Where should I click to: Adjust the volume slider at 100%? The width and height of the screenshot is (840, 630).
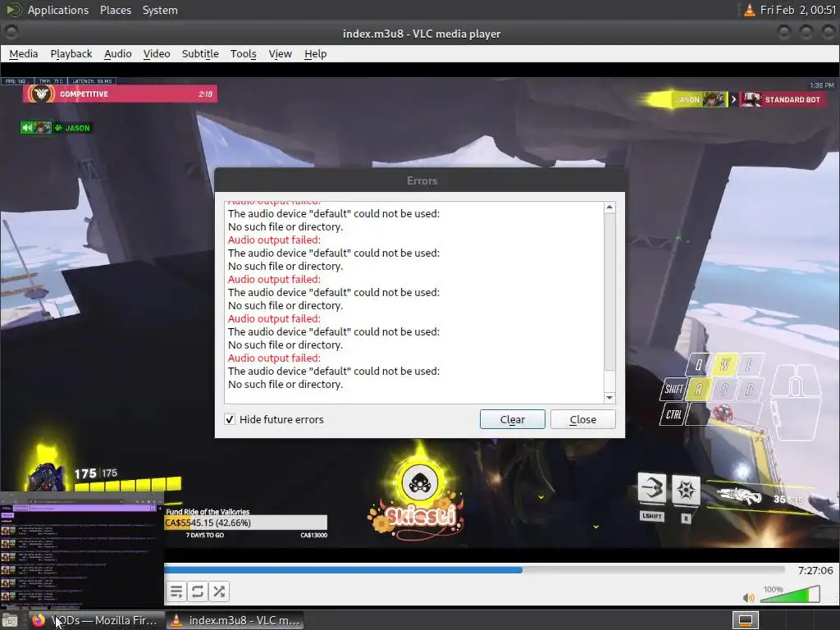790,595
